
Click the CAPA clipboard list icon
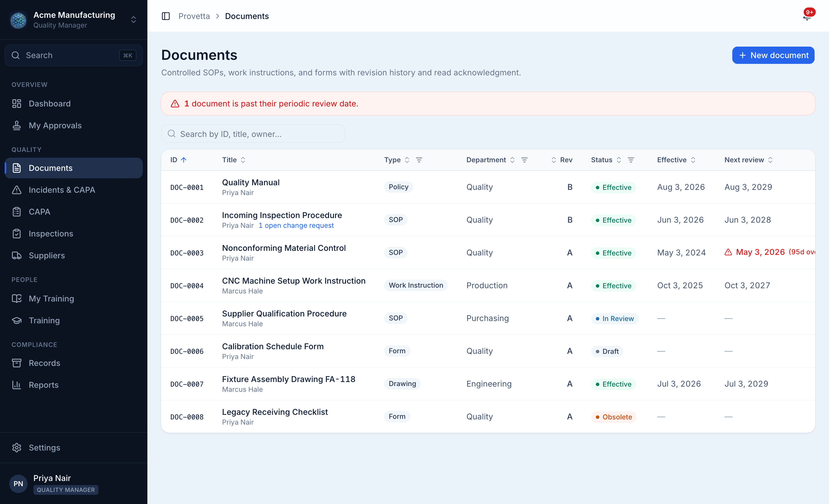[16, 212]
